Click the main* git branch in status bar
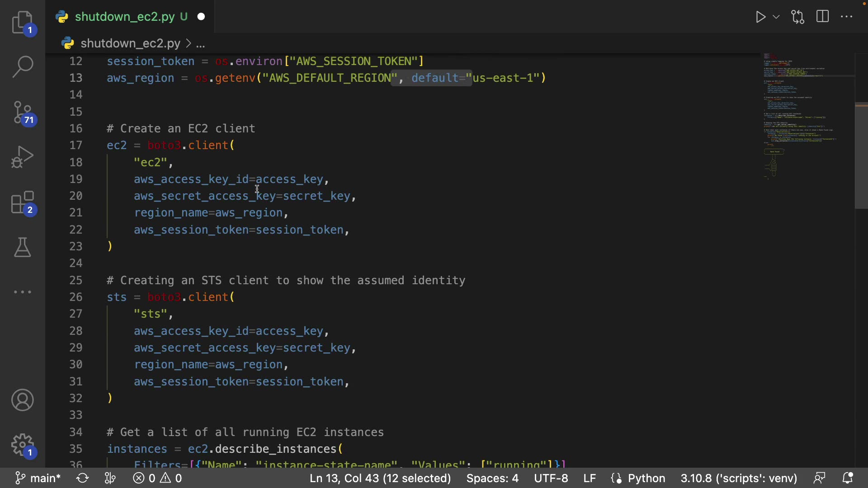This screenshot has height=488, width=868. (x=38, y=478)
